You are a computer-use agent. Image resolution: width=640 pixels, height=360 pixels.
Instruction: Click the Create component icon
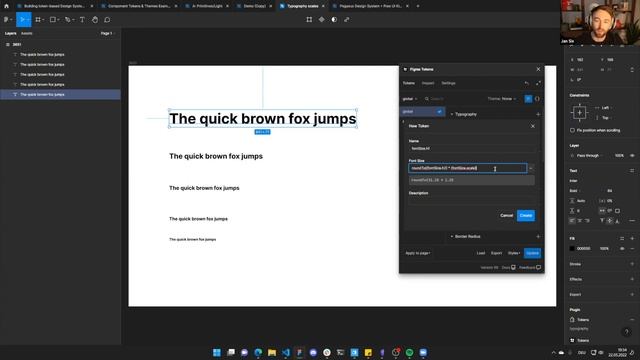coord(322,20)
